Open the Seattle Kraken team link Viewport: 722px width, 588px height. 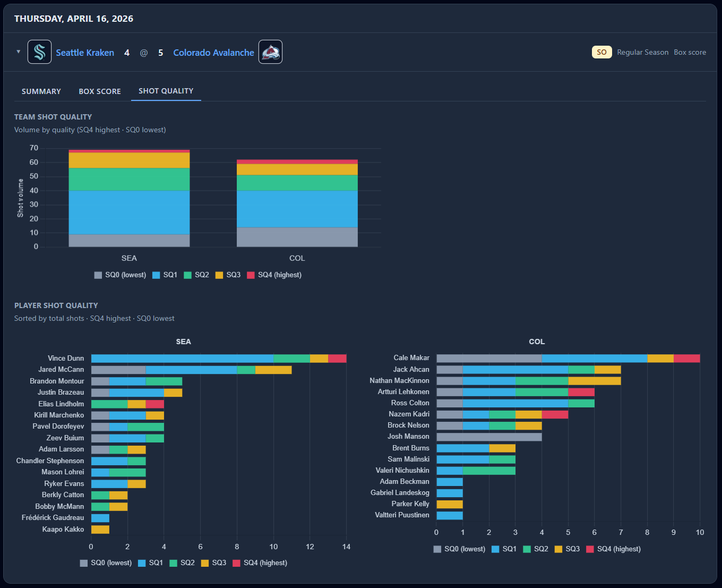85,53
